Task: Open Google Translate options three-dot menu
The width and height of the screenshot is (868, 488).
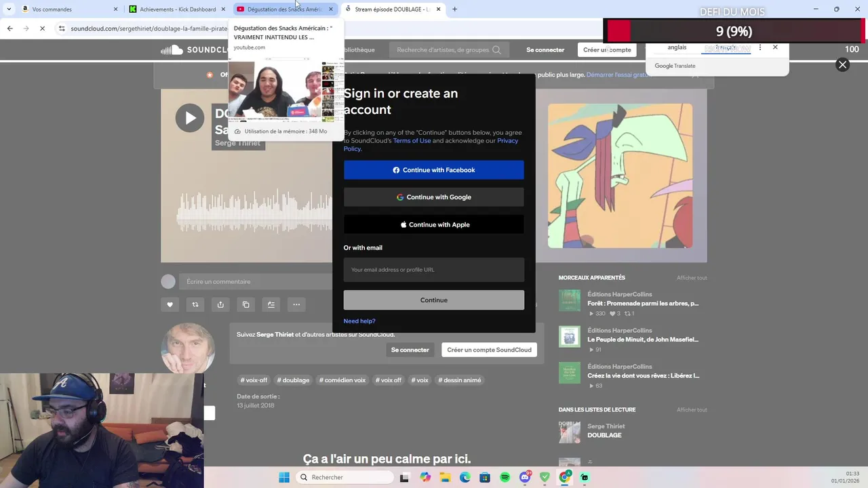Action: tap(760, 47)
